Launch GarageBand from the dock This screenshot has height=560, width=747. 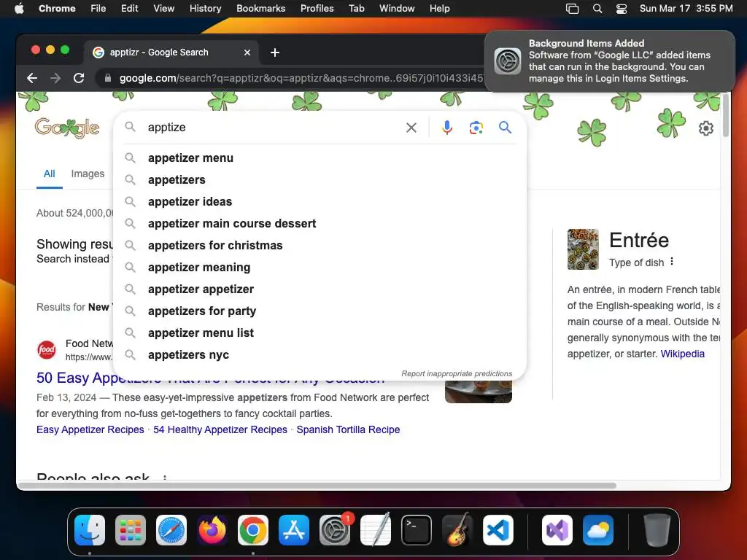[x=457, y=530]
